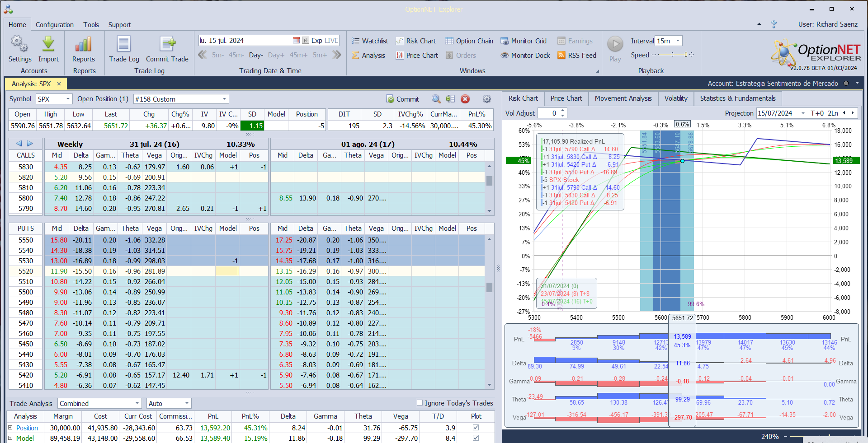Toggle the Plot checkbox for Model row

click(x=475, y=438)
